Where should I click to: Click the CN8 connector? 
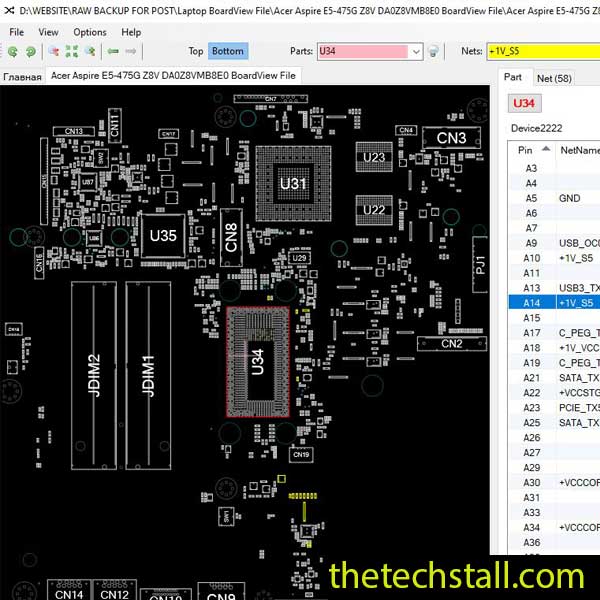[231, 238]
